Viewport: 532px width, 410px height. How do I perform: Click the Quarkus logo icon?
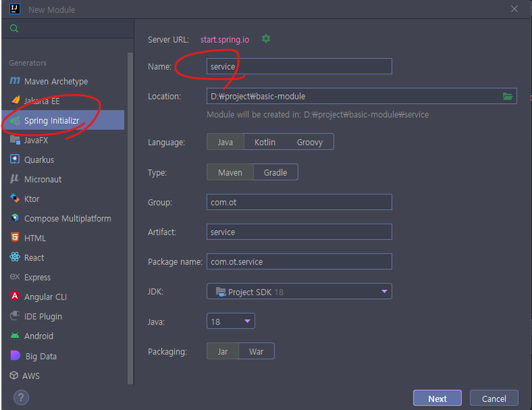coord(15,159)
